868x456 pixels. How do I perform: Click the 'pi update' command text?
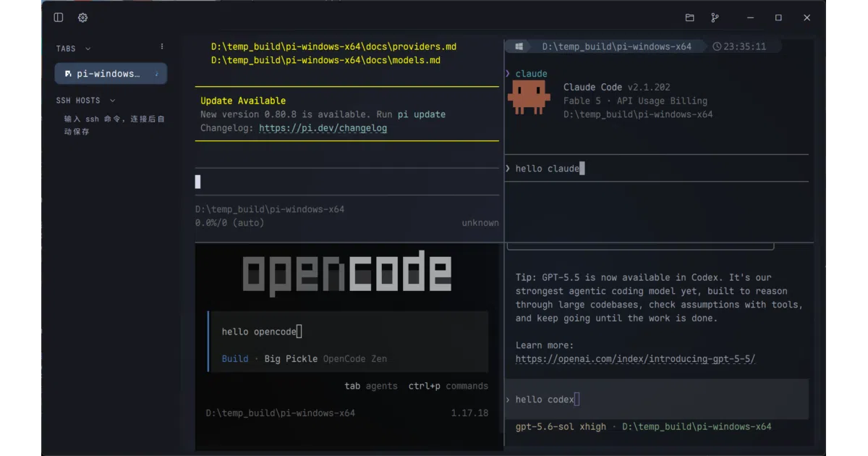(422, 114)
